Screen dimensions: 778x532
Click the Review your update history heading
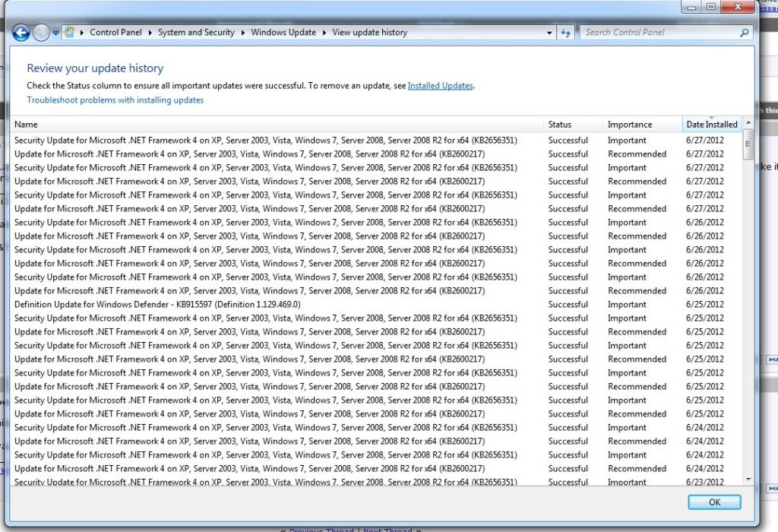(x=95, y=68)
